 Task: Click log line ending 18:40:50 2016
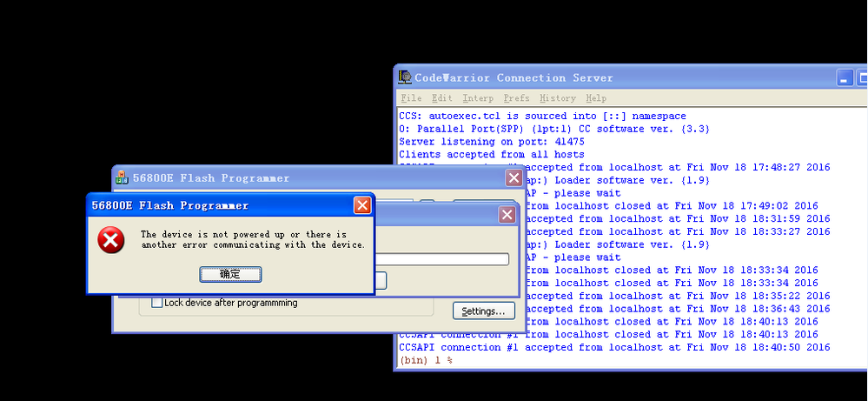point(614,347)
